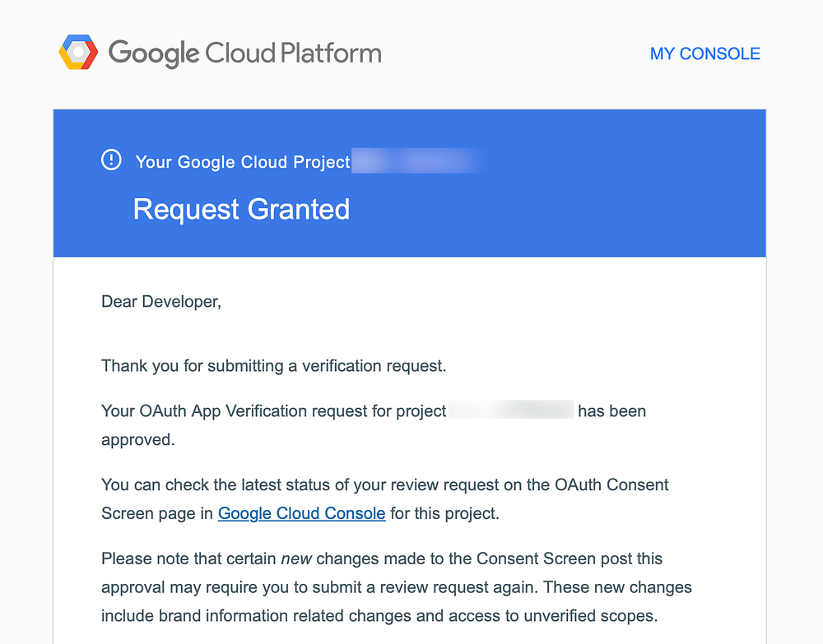The image size is (823, 644).
Task: Click the Google Cloud Platform wordmark text
Action: 244,53
